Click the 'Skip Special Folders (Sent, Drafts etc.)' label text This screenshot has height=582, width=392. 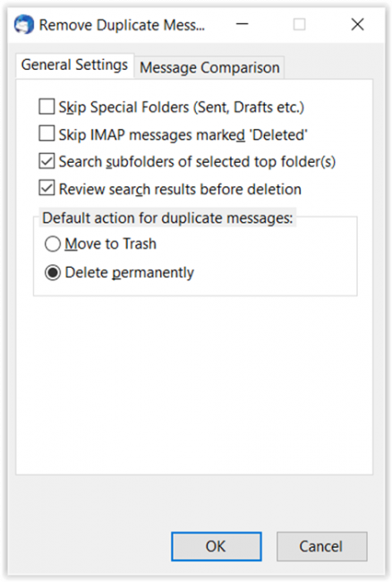(x=182, y=107)
